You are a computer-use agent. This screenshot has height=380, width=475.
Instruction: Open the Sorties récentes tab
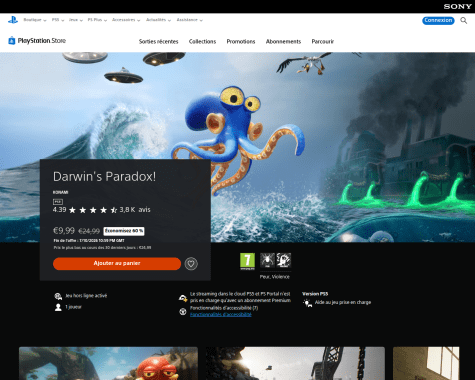point(159,42)
